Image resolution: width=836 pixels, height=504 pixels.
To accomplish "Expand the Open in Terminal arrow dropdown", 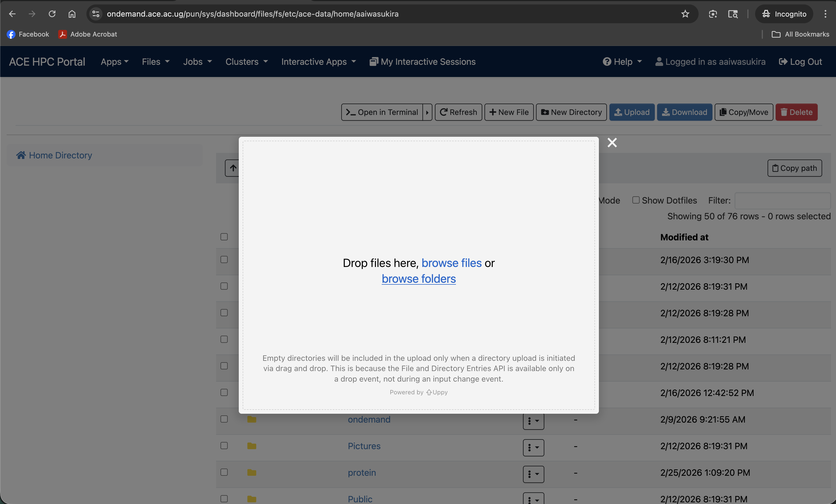I will 427,112.
